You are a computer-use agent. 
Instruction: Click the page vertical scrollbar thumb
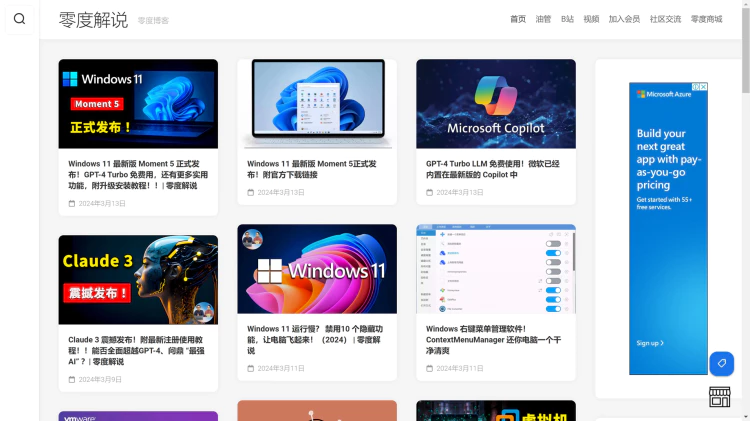pos(746,50)
